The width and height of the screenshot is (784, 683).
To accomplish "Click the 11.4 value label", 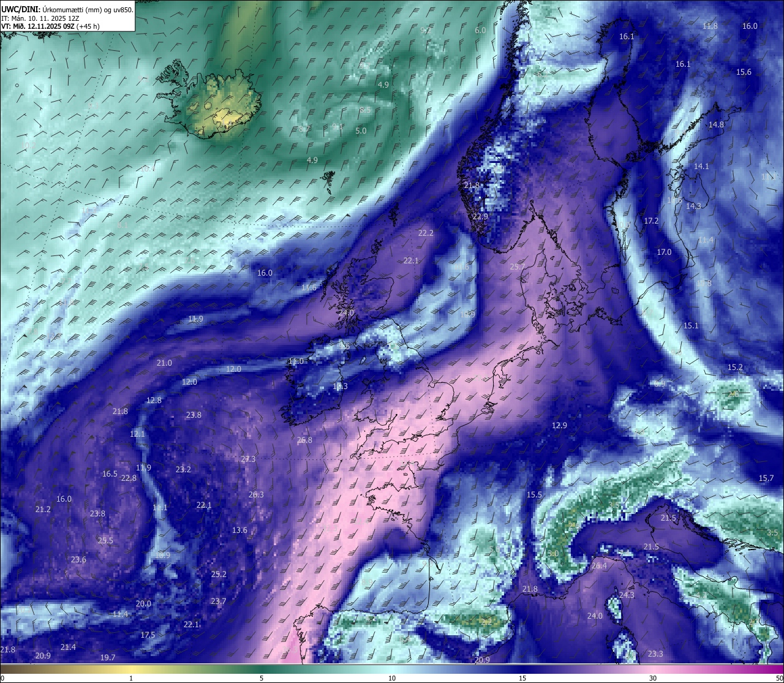I will [120, 614].
